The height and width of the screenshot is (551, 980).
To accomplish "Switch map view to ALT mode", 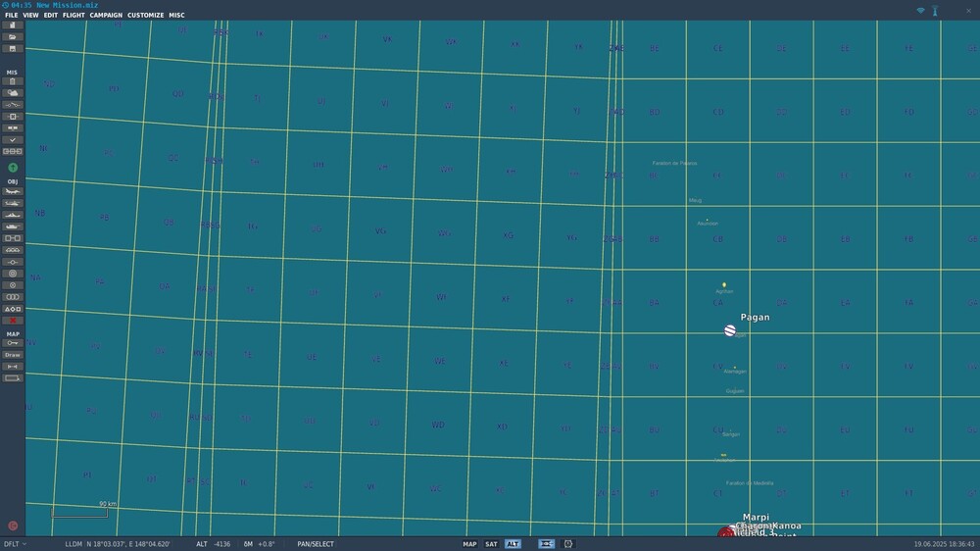I will (513, 544).
